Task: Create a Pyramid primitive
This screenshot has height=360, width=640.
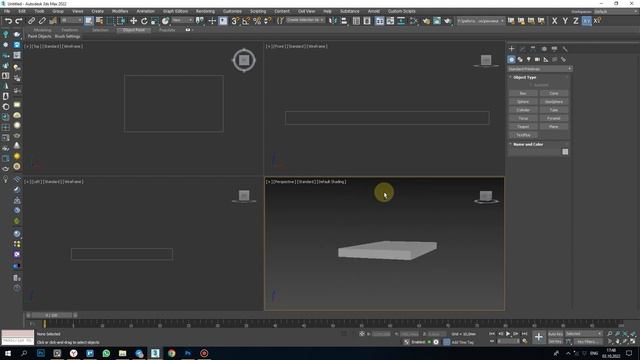Action: pos(553,118)
